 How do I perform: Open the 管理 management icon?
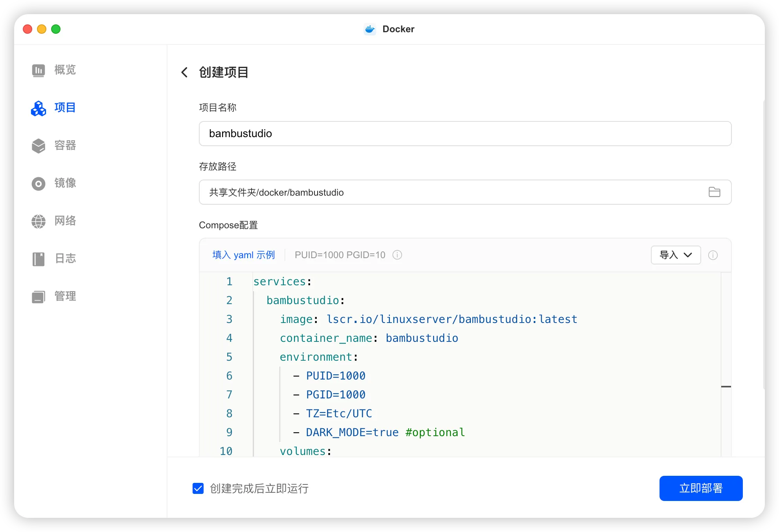[38, 297]
